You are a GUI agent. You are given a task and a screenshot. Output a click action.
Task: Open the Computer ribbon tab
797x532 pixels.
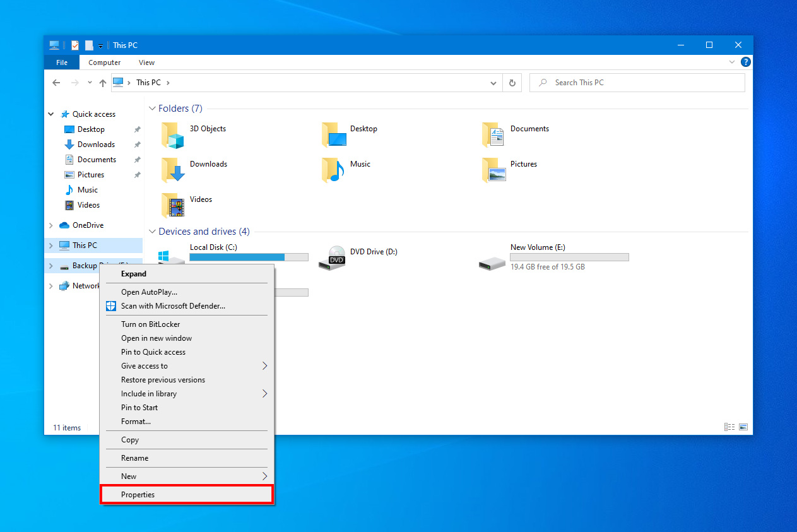point(105,62)
